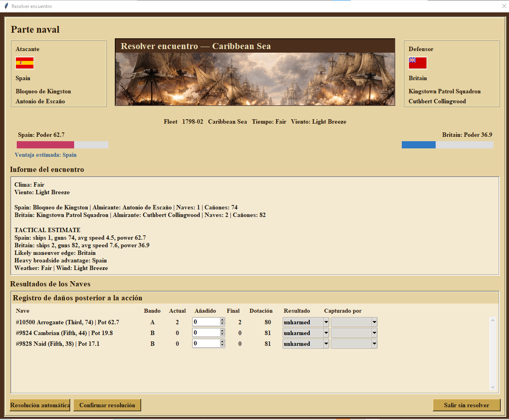Click 'Antonio de Escaño' admiral name
The height and width of the screenshot is (420, 509).
40,101
